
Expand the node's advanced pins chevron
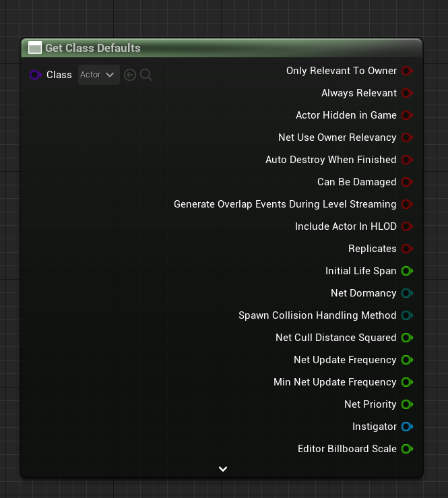point(223,469)
